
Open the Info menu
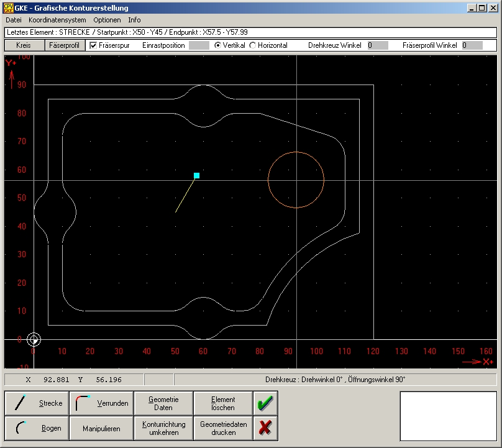click(x=134, y=20)
